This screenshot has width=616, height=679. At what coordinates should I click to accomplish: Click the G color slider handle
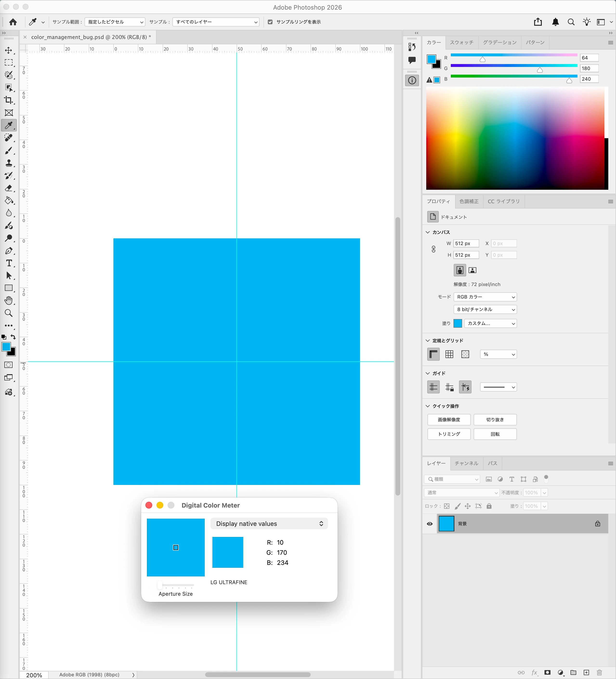(540, 70)
